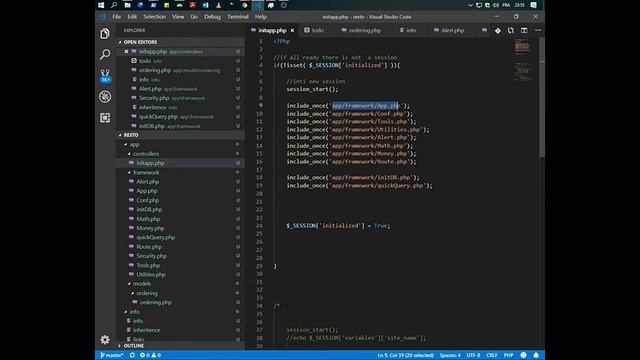Open the Debug menu
640x360 pixels.
(212, 17)
